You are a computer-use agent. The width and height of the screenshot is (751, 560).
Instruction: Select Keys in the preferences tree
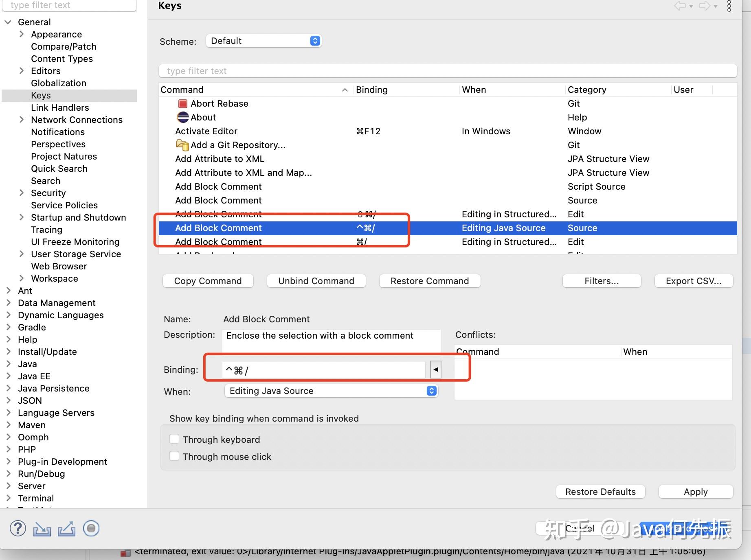click(x=41, y=95)
